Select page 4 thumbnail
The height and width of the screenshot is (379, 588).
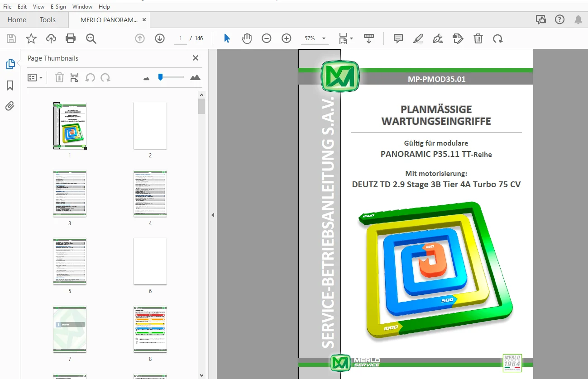pyautogui.click(x=150, y=193)
